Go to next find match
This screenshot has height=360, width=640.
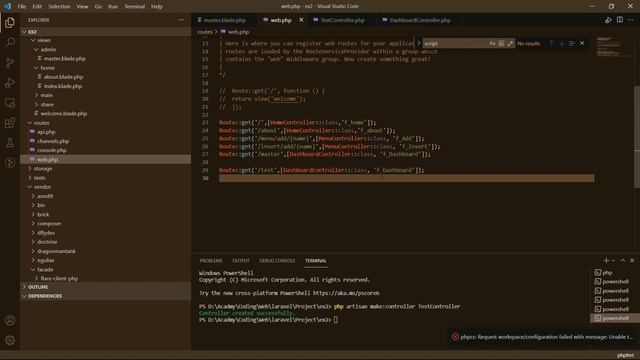tap(562, 43)
